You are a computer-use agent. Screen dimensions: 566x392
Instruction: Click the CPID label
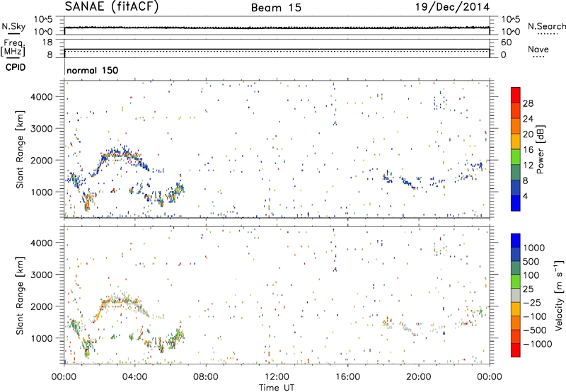tap(16, 67)
